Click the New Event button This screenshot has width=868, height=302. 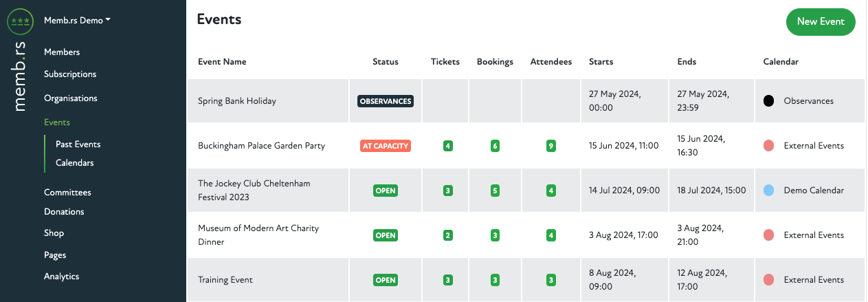tap(820, 22)
